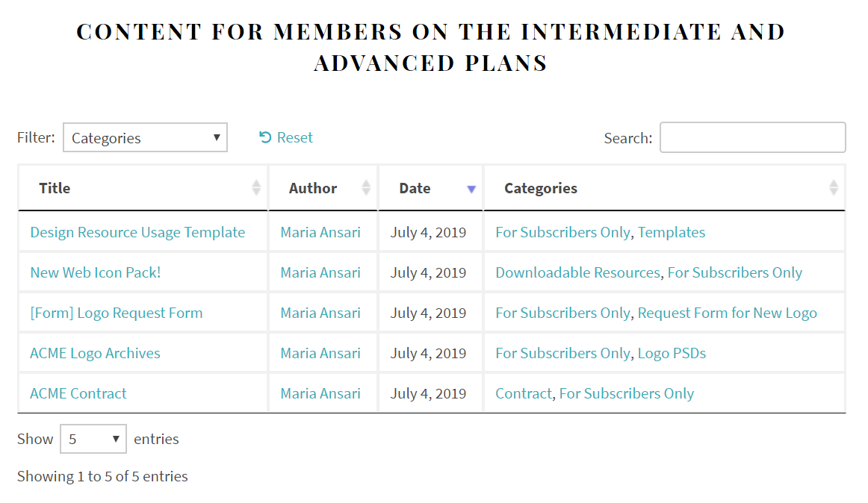Open Design Resource Usage Template post
The height and width of the screenshot is (503, 868).
[x=137, y=232]
